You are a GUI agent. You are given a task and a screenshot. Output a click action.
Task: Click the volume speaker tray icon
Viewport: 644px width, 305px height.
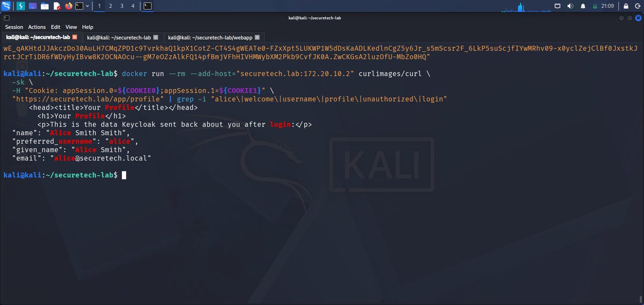[570, 6]
